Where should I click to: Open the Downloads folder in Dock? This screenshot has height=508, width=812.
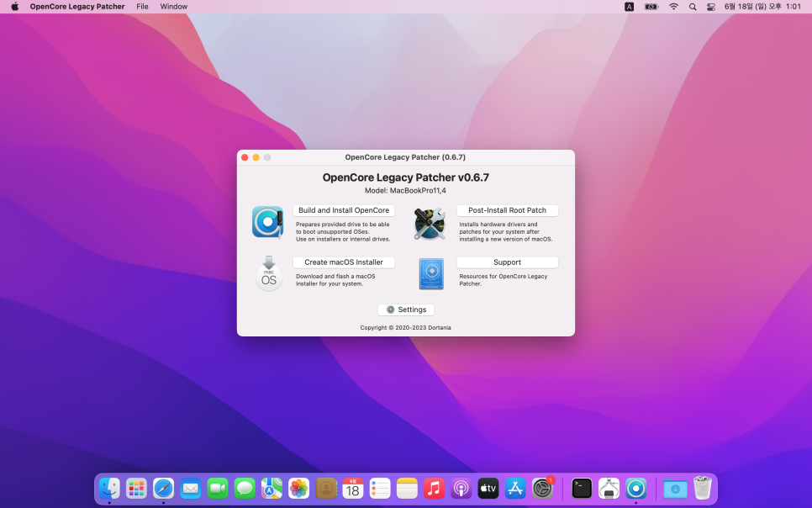pos(675,489)
